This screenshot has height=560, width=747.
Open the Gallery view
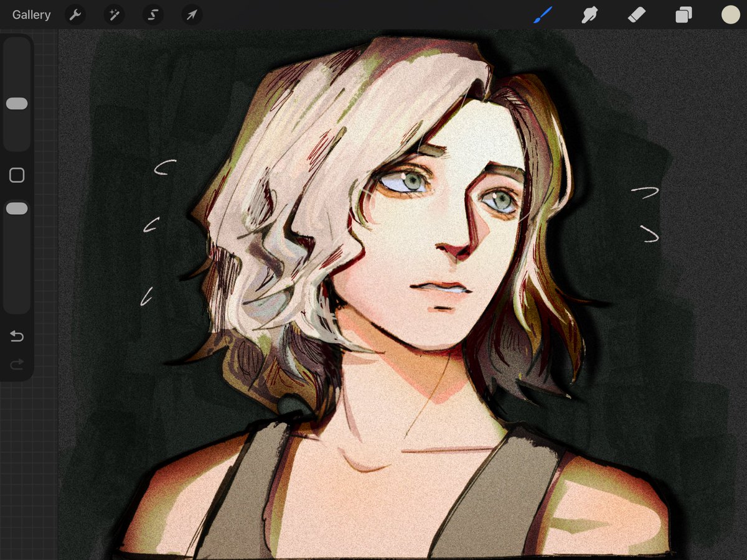tap(31, 15)
